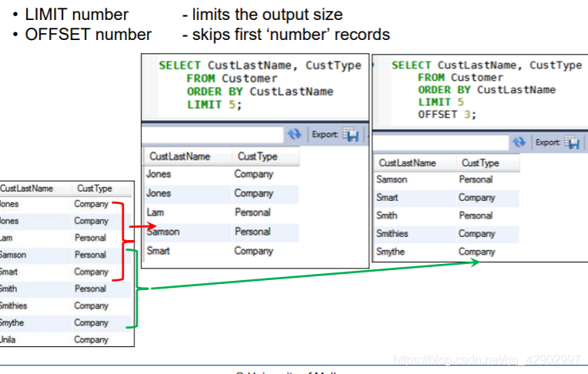This screenshot has height=374, width=588.
Task: Select 'Lam' row name in full Customer table
Action: 6,238
